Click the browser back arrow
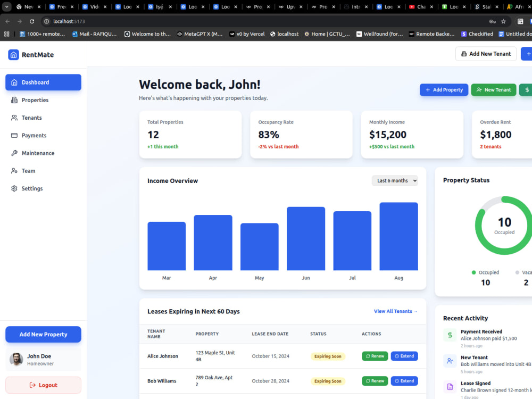532x399 pixels. pos(7,21)
